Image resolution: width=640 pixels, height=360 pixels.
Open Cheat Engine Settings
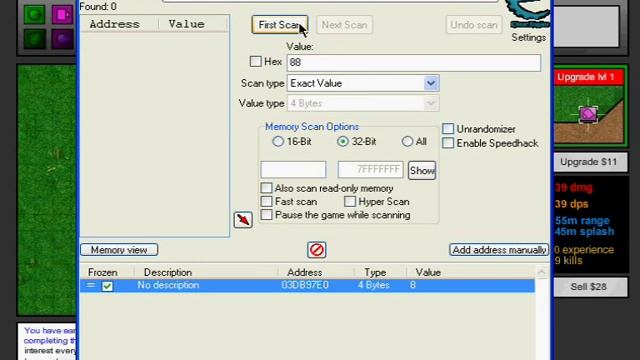[x=529, y=38]
